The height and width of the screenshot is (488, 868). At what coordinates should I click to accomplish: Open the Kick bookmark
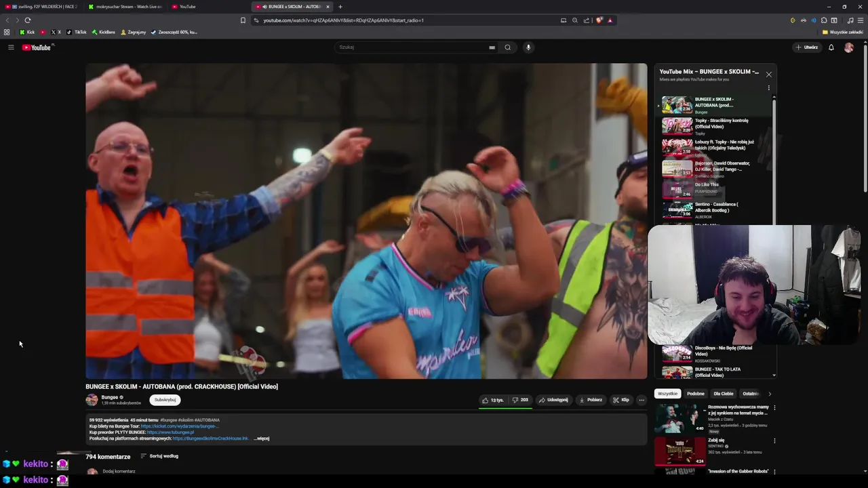[x=27, y=32]
